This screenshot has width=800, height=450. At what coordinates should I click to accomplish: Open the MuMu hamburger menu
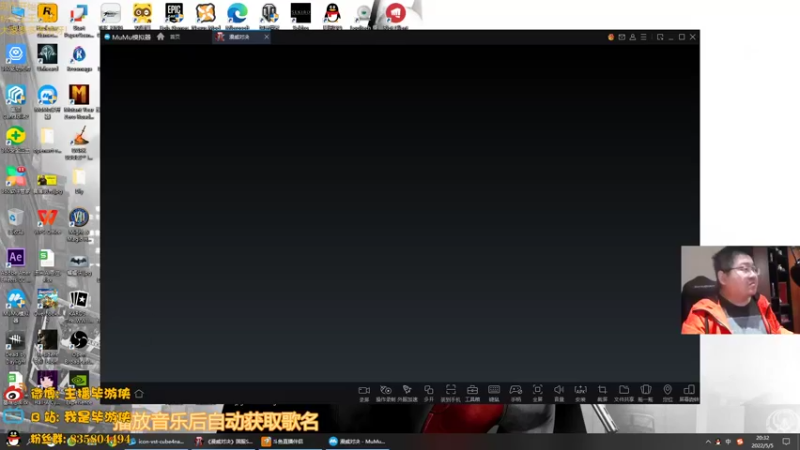pos(643,37)
